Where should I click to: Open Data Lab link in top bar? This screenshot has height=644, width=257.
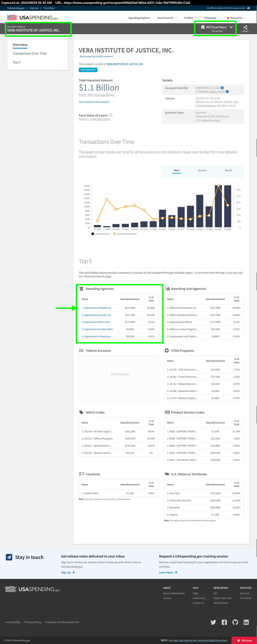[34, 8]
